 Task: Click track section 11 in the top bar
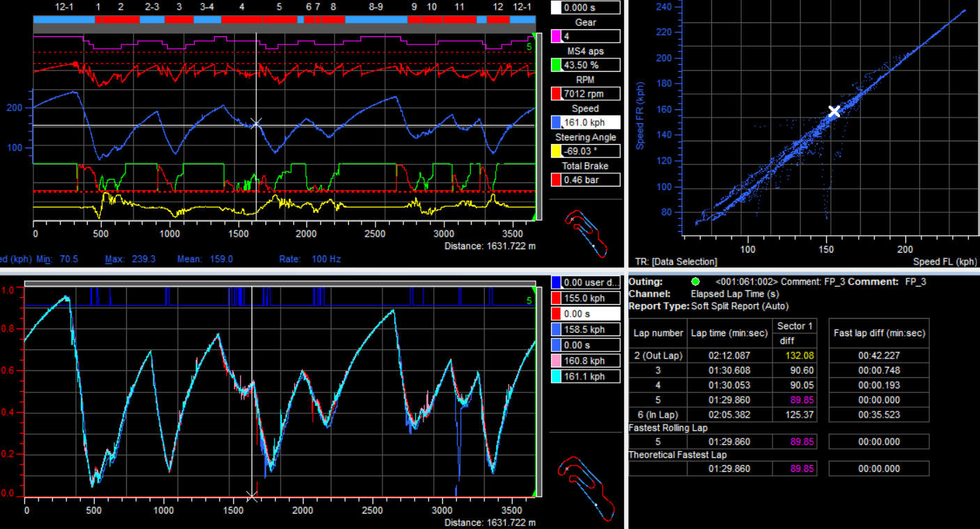[x=460, y=19]
